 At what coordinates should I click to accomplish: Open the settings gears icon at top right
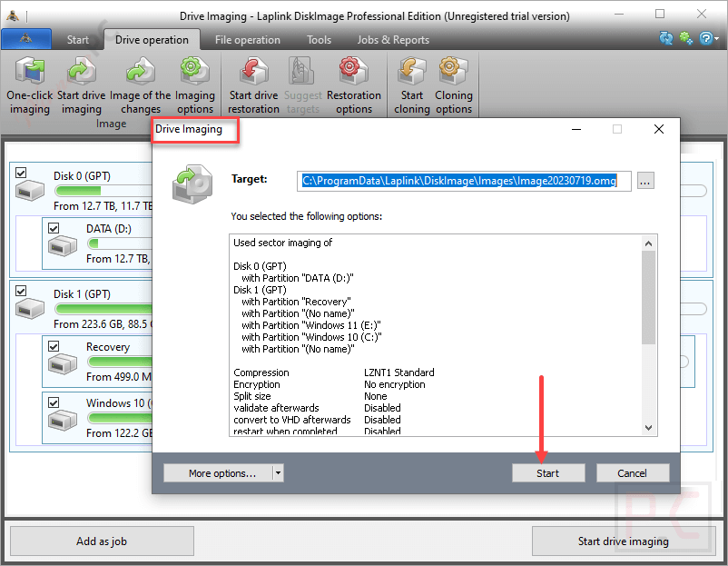685,38
